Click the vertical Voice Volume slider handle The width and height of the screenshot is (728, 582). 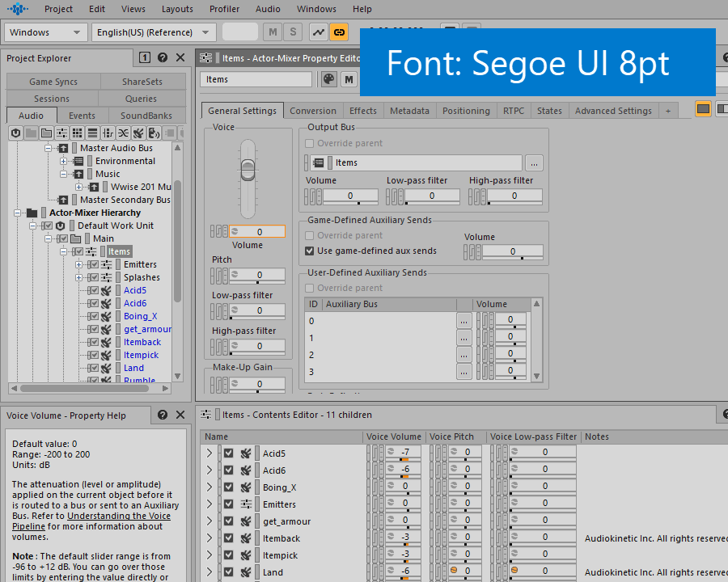[x=248, y=169]
